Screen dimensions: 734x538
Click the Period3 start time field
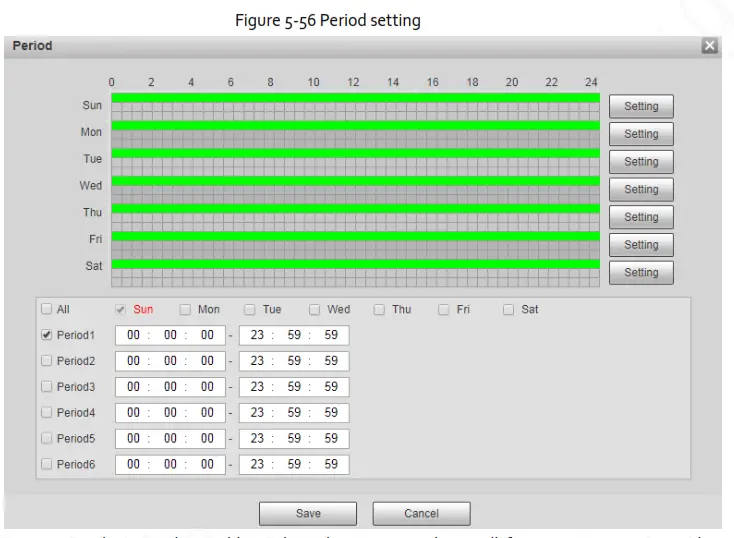(x=170, y=387)
